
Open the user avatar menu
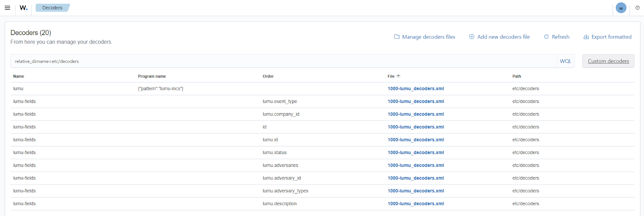[621, 8]
